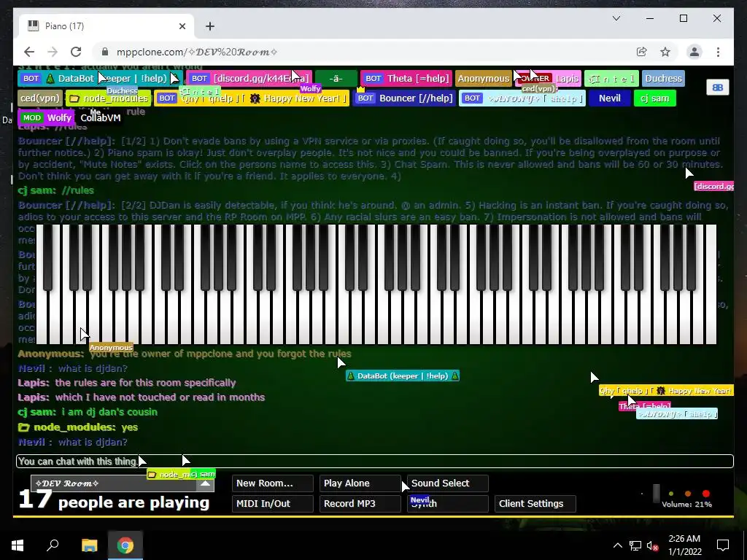The height and width of the screenshot is (560, 747).
Task: Show hidden tray icons chevron
Action: point(617,545)
